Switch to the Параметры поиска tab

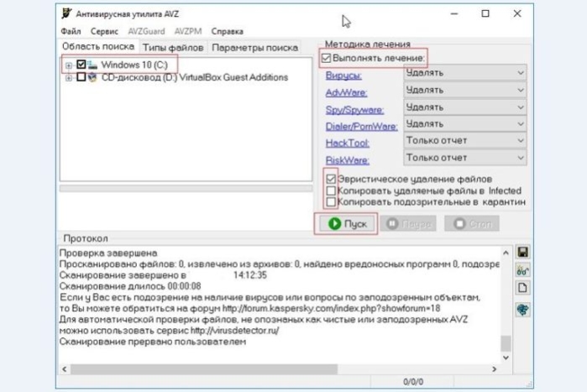[254, 48]
